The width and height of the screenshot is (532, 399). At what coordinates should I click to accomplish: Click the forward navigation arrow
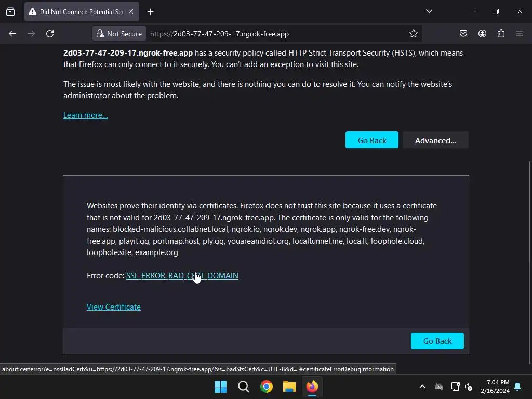tap(31, 34)
